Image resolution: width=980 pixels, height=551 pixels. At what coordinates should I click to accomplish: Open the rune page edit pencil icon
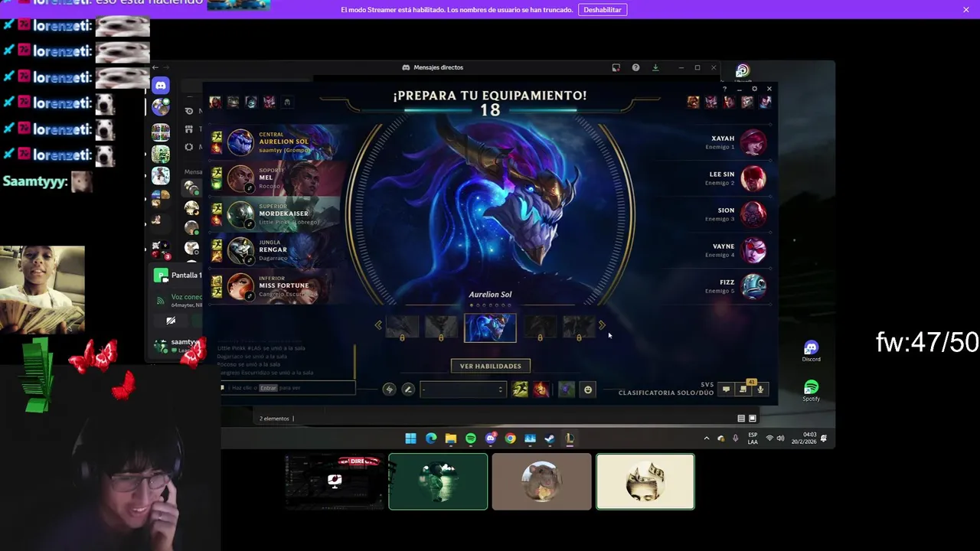click(x=408, y=390)
